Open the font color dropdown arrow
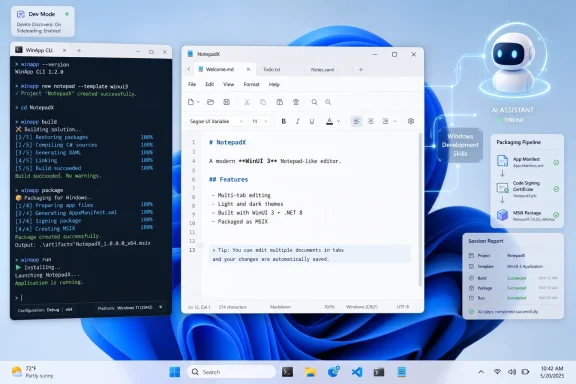This screenshot has height=384, width=576. (338, 121)
